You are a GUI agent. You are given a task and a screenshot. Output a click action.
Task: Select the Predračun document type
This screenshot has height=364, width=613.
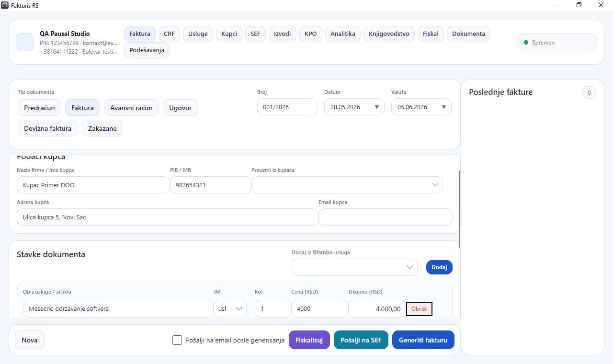tap(39, 108)
